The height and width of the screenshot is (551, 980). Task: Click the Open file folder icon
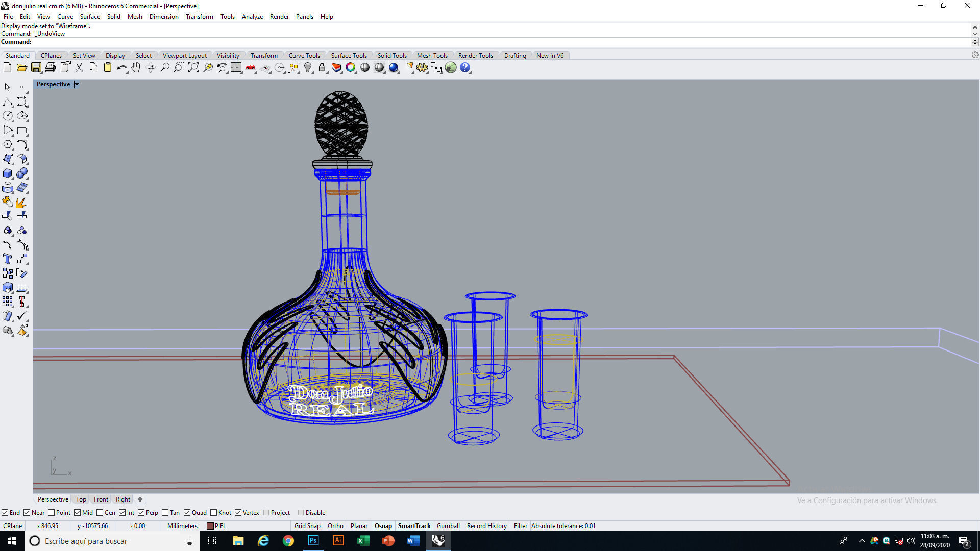coord(21,68)
